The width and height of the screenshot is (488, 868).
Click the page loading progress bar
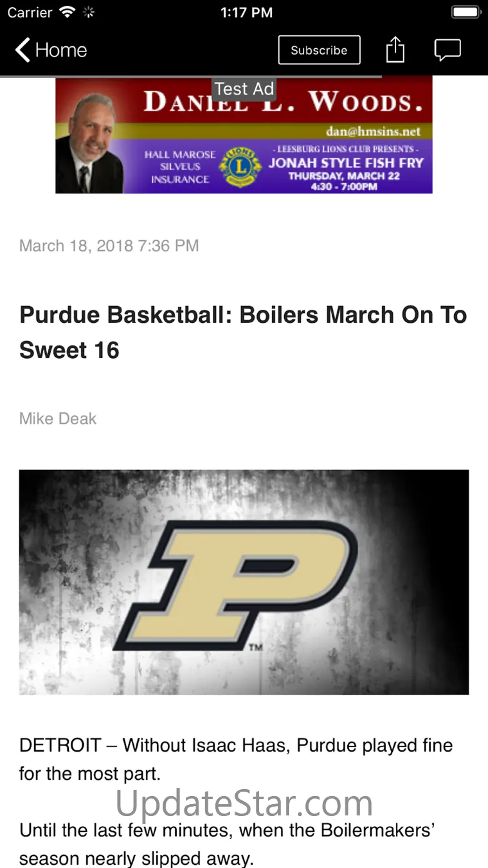[191, 76]
